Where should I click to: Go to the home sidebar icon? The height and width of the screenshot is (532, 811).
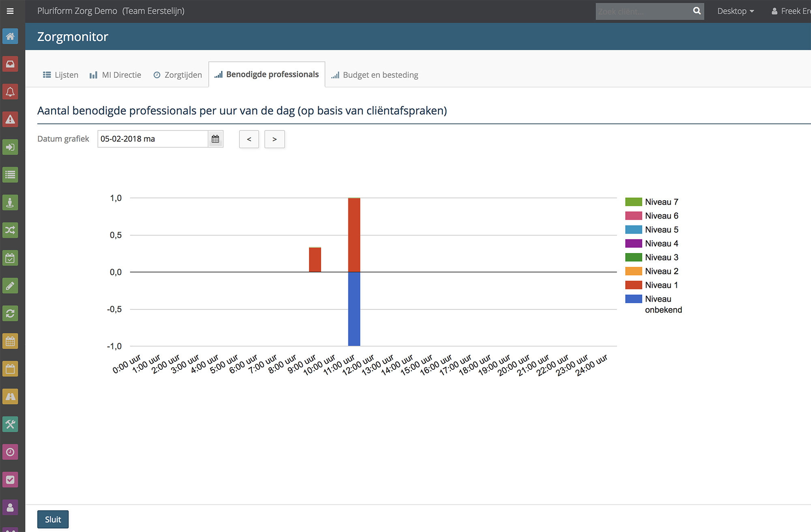[x=10, y=36]
